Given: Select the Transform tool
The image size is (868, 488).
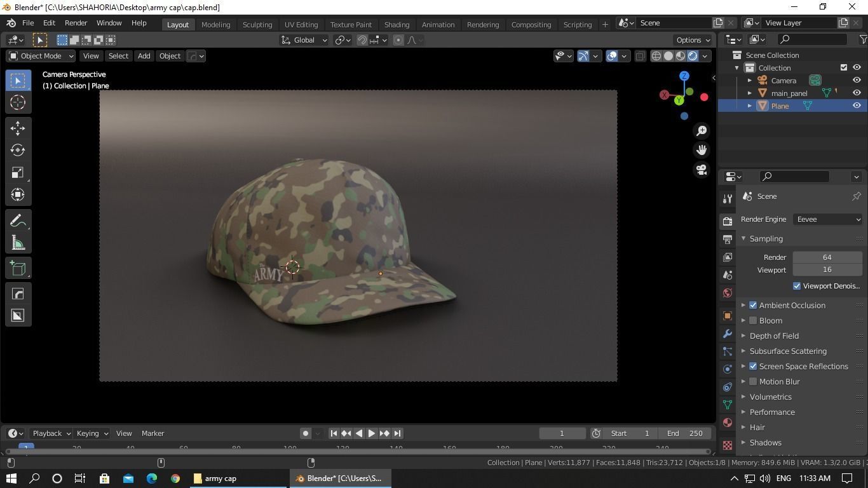Looking at the screenshot, I should click(x=18, y=194).
